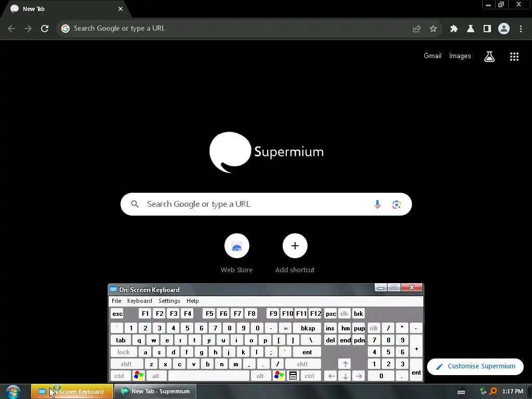The width and height of the screenshot is (532, 399).
Task: Click the space bar key
Action: click(x=209, y=376)
